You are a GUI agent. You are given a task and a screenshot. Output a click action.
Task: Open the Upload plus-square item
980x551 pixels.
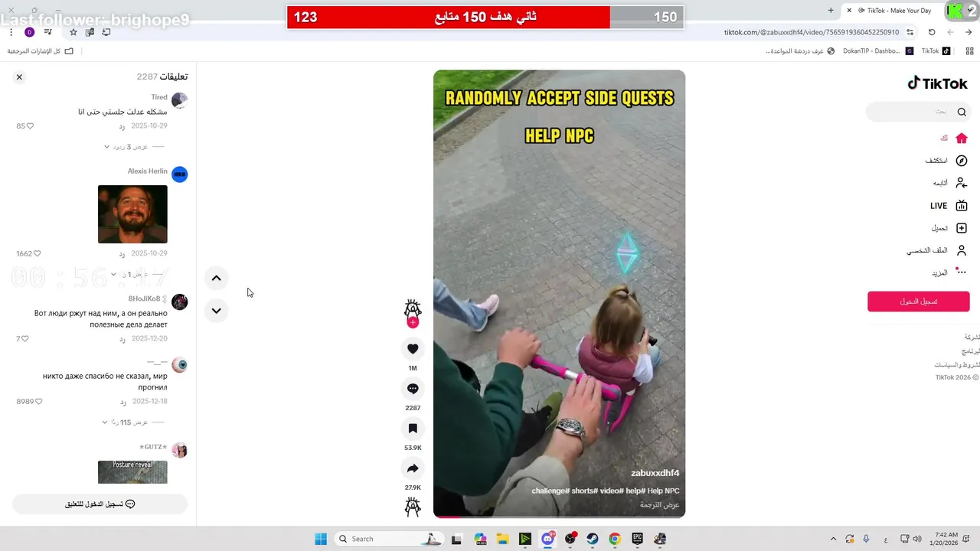949,228
